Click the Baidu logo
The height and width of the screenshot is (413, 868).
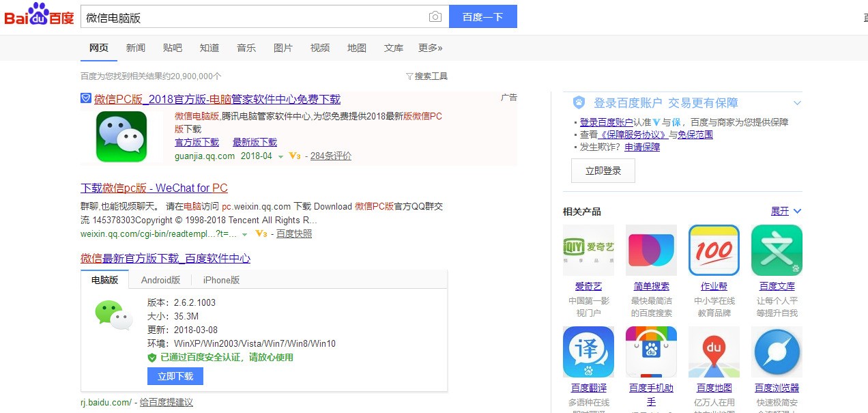pyautogui.click(x=39, y=15)
